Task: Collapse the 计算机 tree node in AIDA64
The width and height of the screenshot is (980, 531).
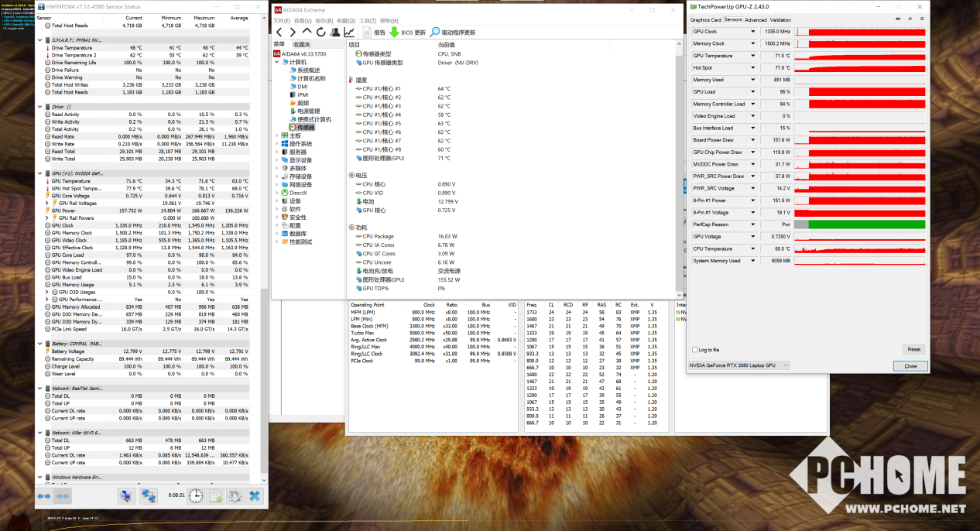Action: (x=277, y=62)
